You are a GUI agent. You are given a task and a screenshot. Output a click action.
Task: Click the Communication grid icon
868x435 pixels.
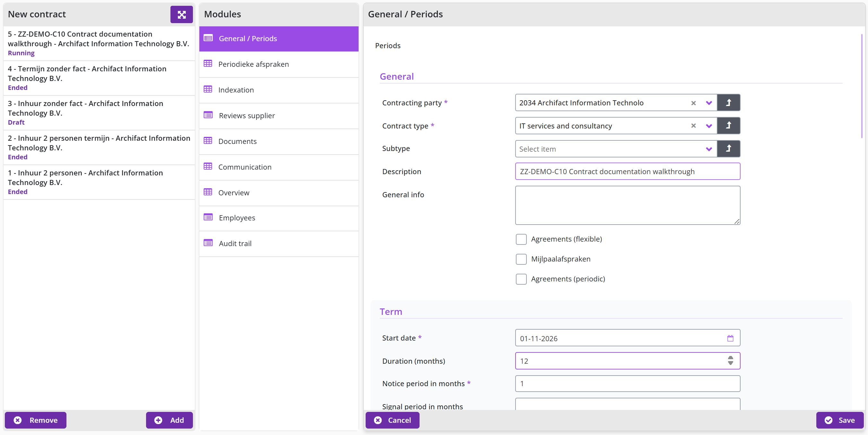(x=208, y=166)
